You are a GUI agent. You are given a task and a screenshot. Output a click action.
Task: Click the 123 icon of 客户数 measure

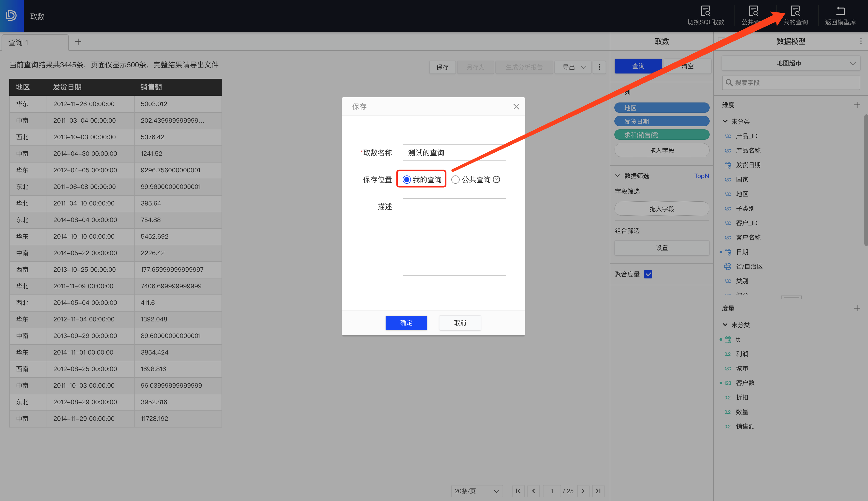pyautogui.click(x=727, y=383)
